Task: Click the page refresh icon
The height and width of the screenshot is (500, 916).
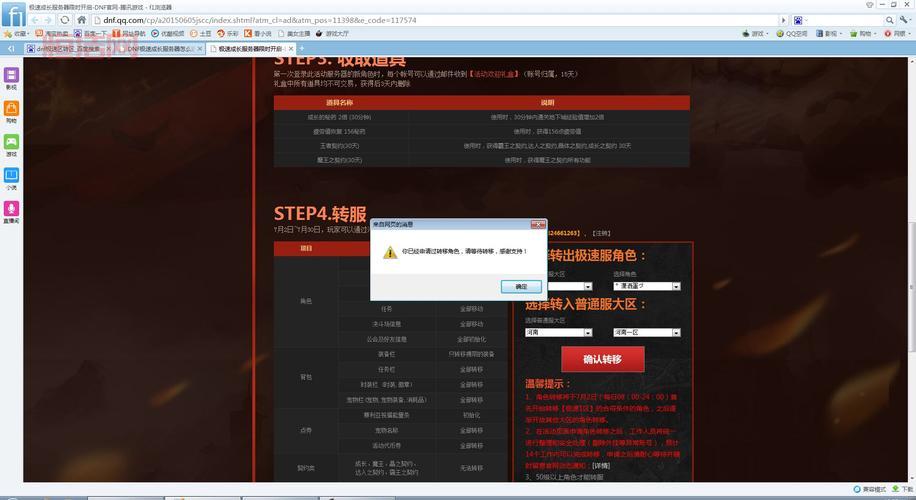Action: click(x=65, y=19)
